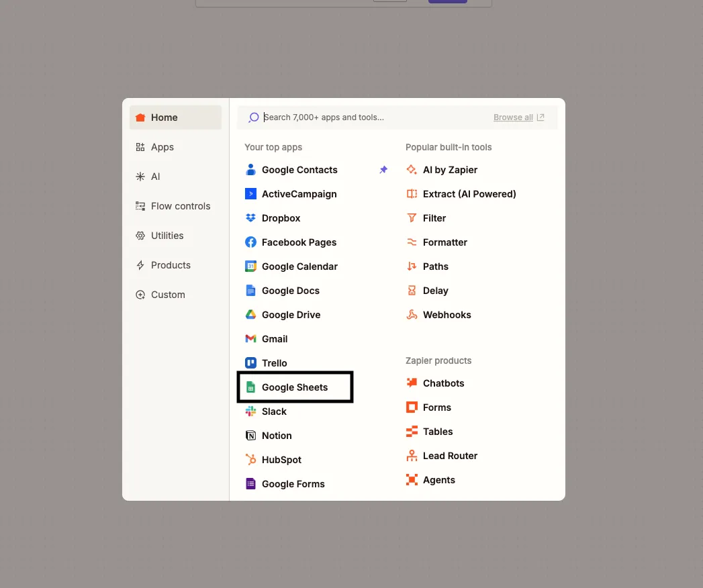Select the Flow controls category
This screenshot has width=703, height=588.
tap(175, 206)
